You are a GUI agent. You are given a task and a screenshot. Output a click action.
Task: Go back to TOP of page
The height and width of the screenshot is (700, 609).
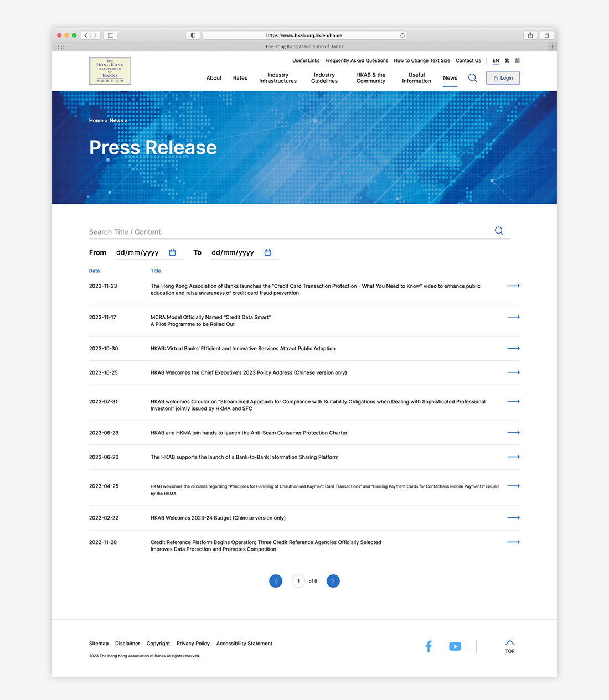coord(510,646)
